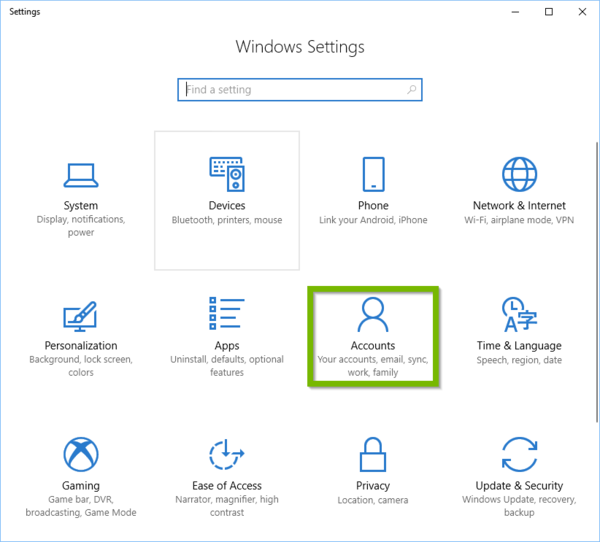Click 'Speech, region, date' description
The image size is (600, 542).
[x=519, y=360]
